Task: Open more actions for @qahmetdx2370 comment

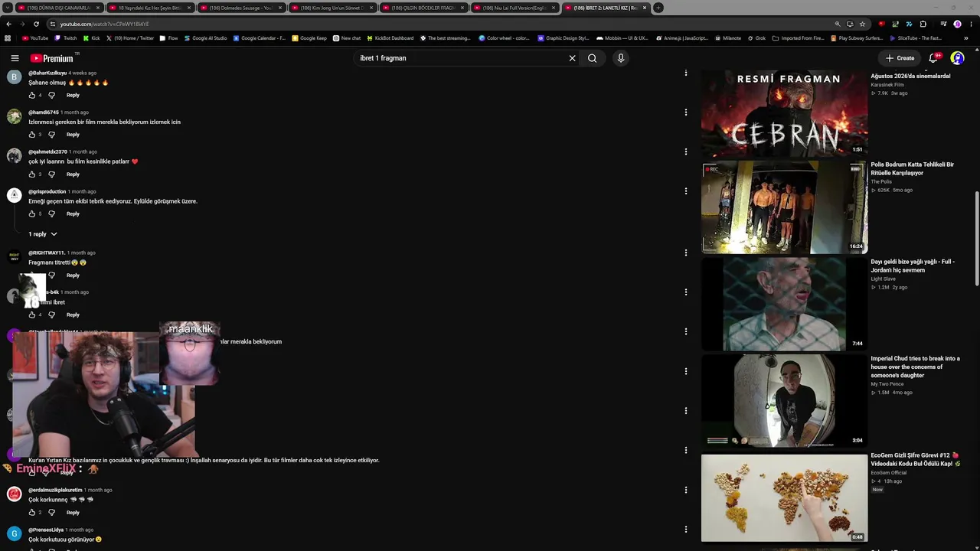Action: [x=685, y=152]
